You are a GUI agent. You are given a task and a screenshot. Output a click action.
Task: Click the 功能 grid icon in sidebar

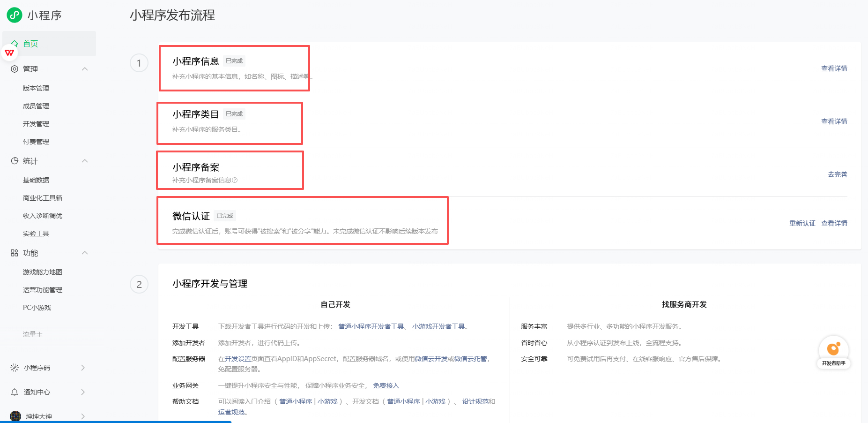click(14, 252)
